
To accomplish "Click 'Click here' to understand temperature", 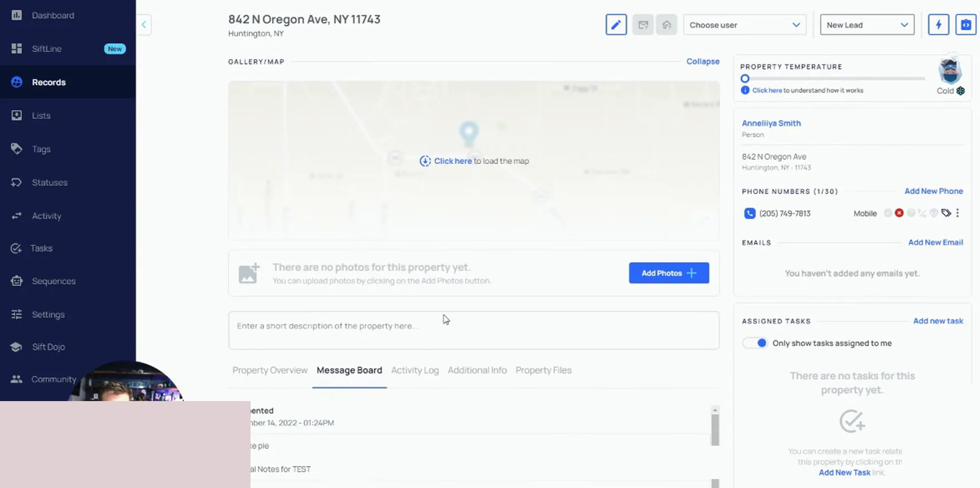I will coord(767,90).
